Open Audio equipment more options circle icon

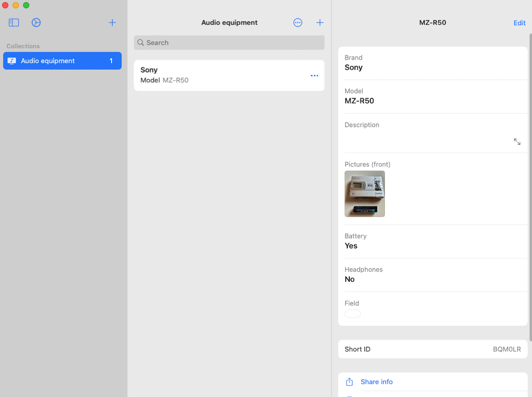(x=297, y=22)
